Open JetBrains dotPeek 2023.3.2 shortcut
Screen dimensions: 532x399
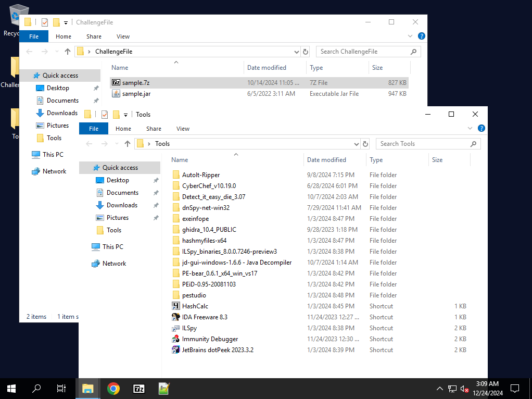click(x=218, y=350)
